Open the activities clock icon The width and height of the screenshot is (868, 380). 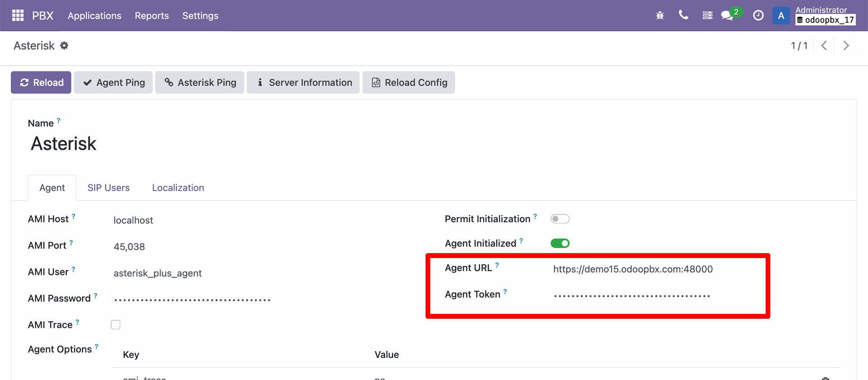(x=758, y=15)
